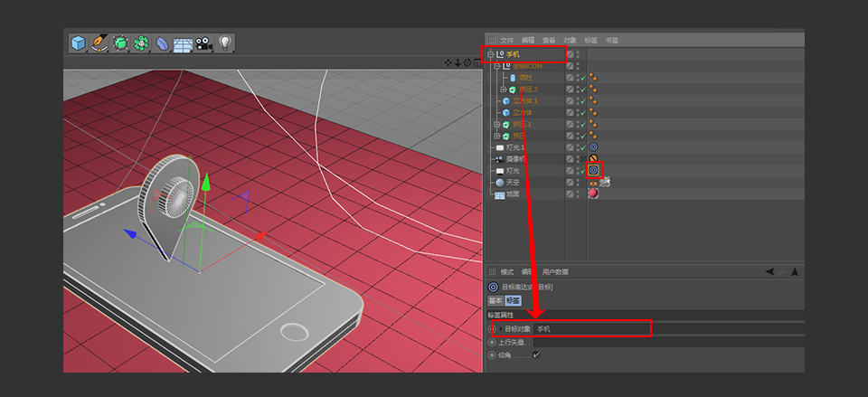Add a Light using the bulb icon

click(x=225, y=43)
